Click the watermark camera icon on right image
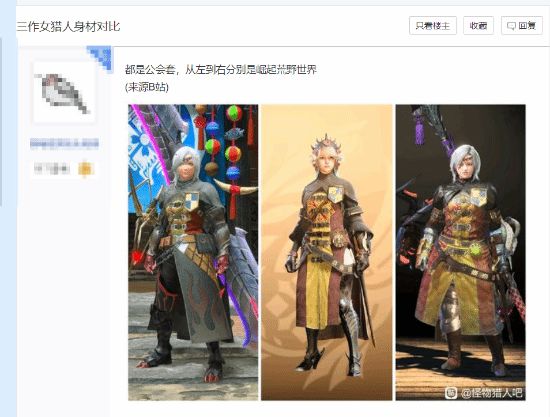Image resolution: width=550 pixels, height=417 pixels. [451, 393]
